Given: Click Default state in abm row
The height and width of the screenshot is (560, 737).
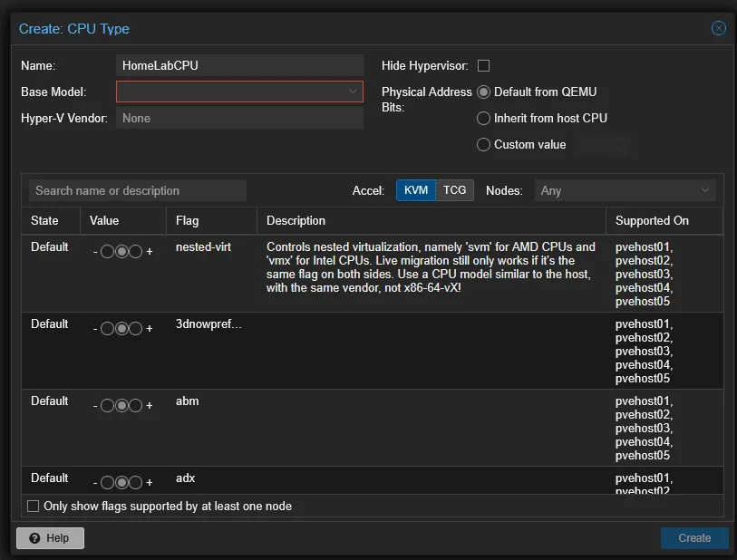Looking at the screenshot, I should coord(49,401).
